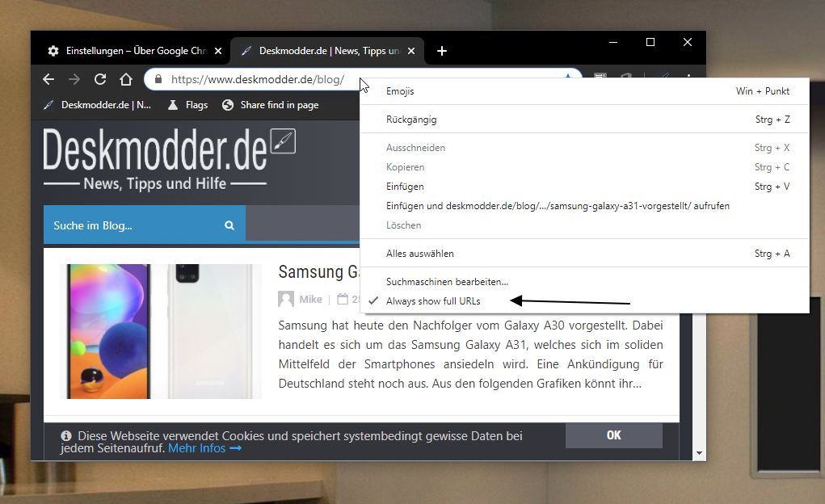Screen dimensions: 825x504
Task: Choose Emojis from the context menu
Action: click(x=584, y=91)
